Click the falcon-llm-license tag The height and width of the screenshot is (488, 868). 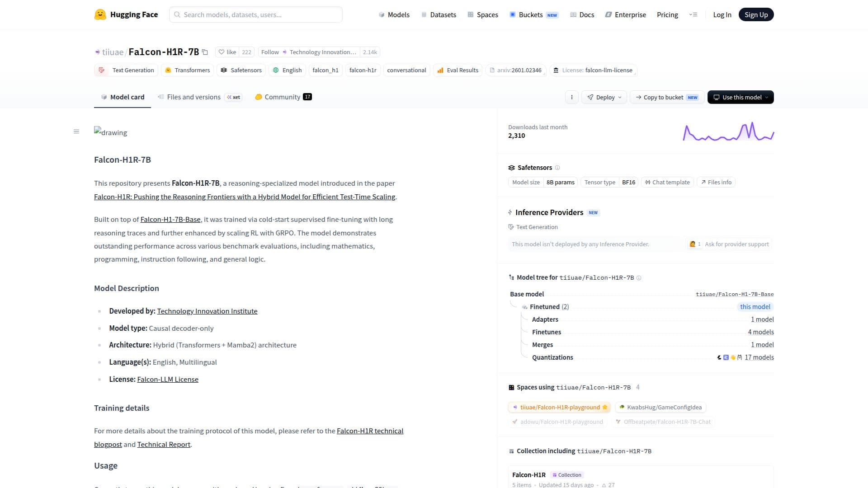(594, 70)
